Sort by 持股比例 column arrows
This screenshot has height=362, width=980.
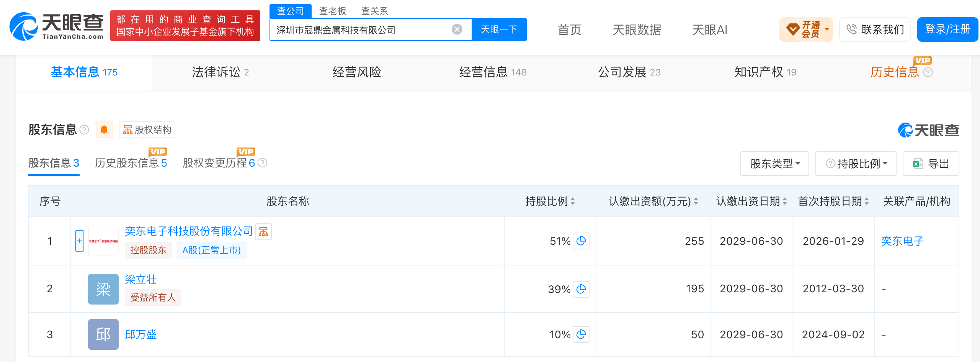coord(573,201)
